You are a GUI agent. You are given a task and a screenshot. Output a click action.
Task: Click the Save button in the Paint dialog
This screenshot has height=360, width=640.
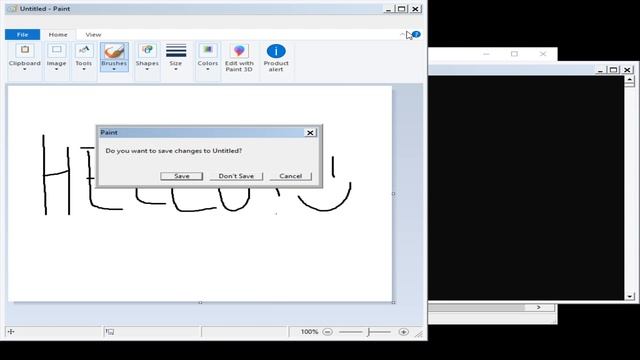[x=182, y=176]
